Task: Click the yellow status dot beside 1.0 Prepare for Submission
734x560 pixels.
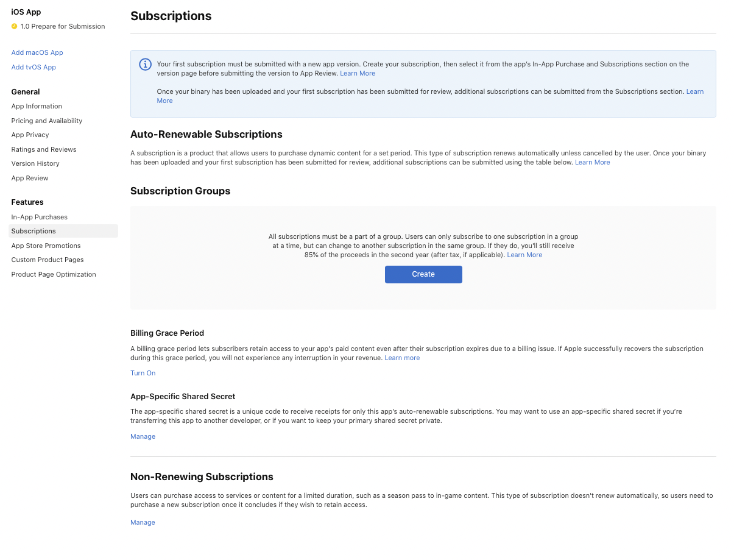Action: pos(14,26)
